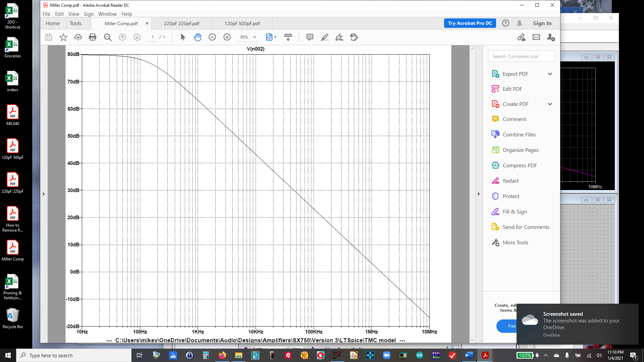Send file by email envelope icon
This screenshot has width=644, height=362.
click(x=536, y=37)
